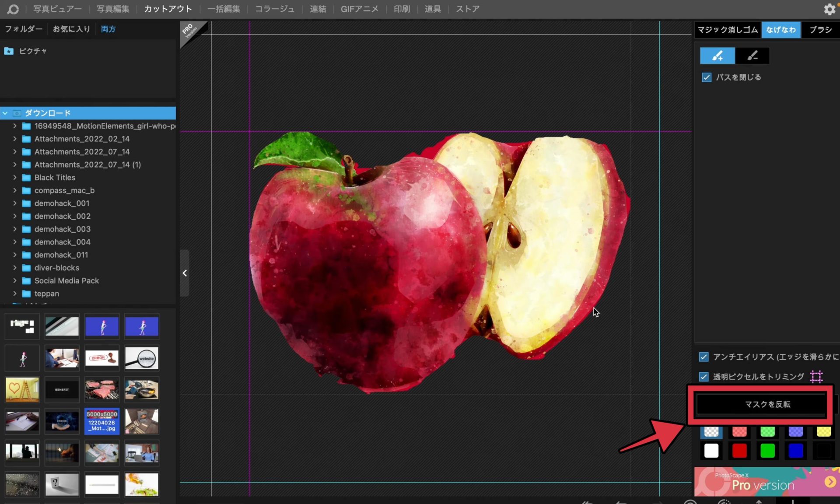This screenshot has height=504, width=840.
Task: Expand the Social Media Pack folder arrow
Action: click(15, 281)
